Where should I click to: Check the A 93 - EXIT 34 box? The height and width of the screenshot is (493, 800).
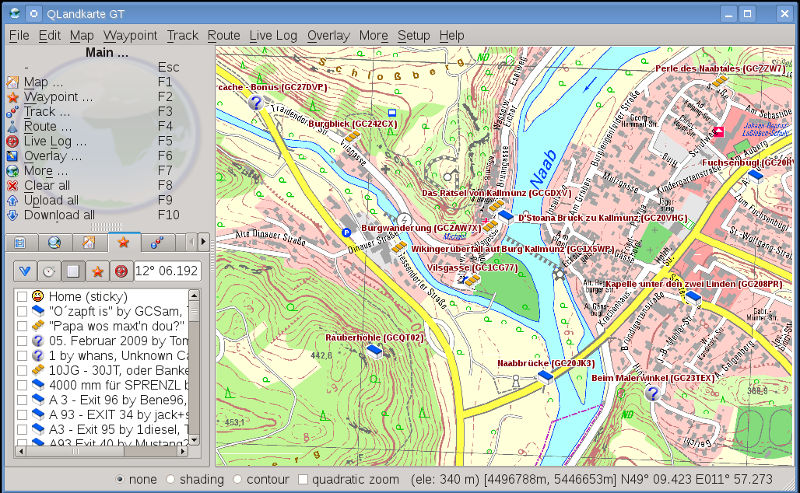coord(21,415)
